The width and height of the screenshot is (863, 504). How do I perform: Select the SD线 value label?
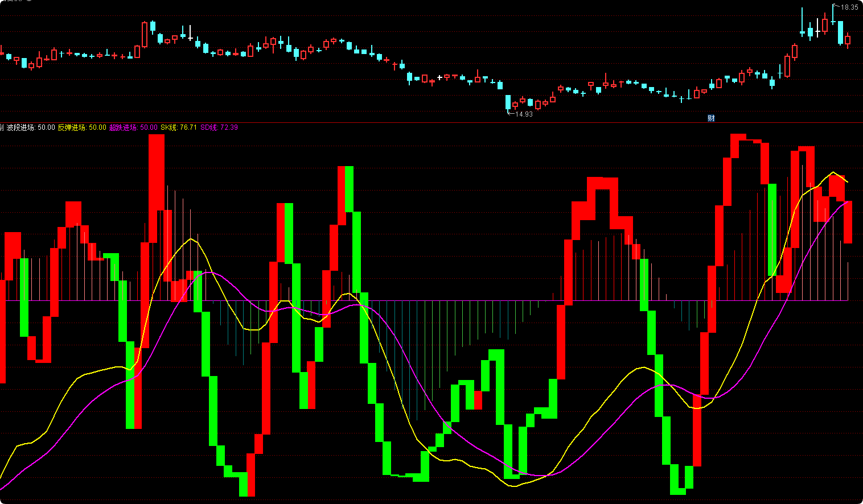pyautogui.click(x=219, y=127)
